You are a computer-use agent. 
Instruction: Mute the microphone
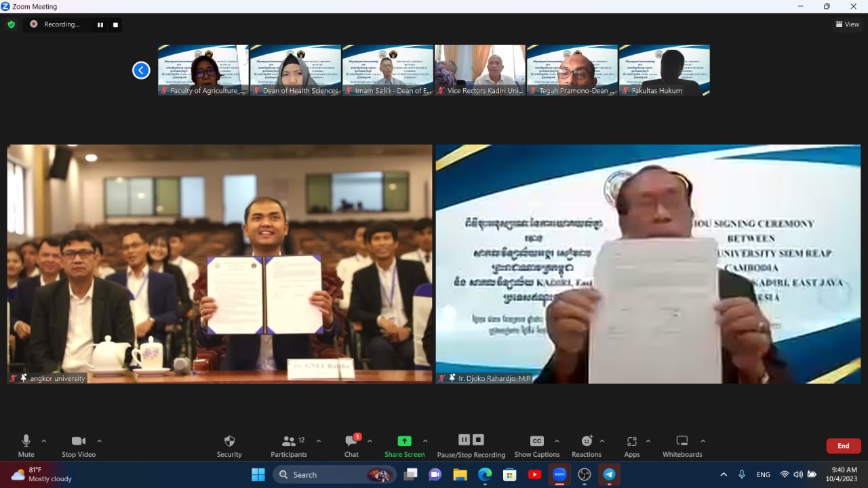[26, 441]
